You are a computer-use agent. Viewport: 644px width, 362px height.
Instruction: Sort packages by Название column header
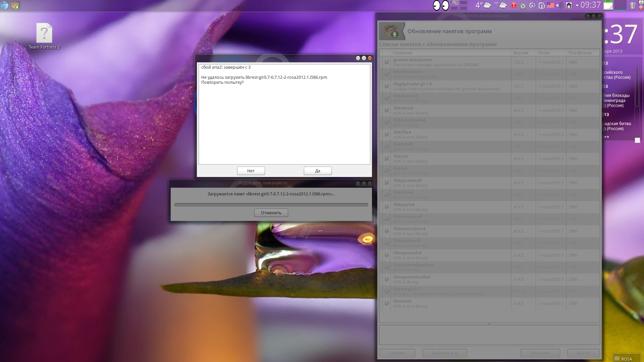(402, 53)
